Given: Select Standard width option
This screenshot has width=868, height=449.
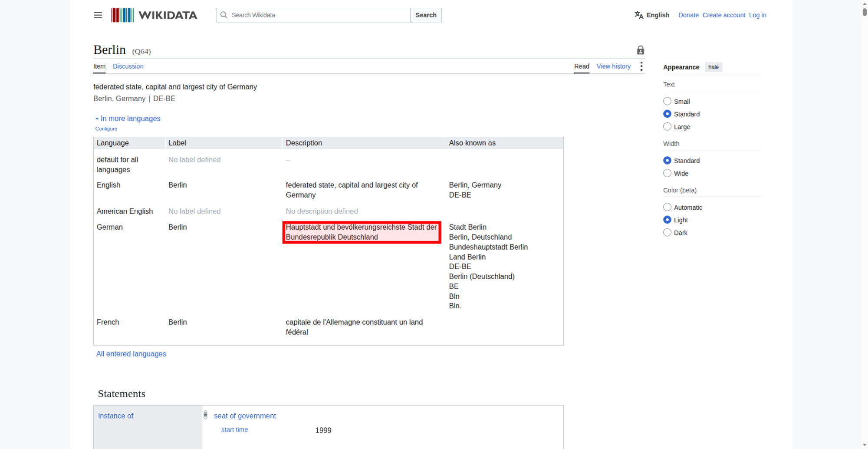Looking at the screenshot, I should (x=667, y=160).
